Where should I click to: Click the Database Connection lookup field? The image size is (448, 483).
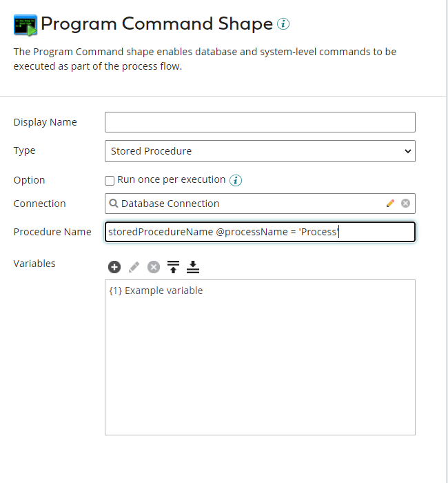pos(260,204)
